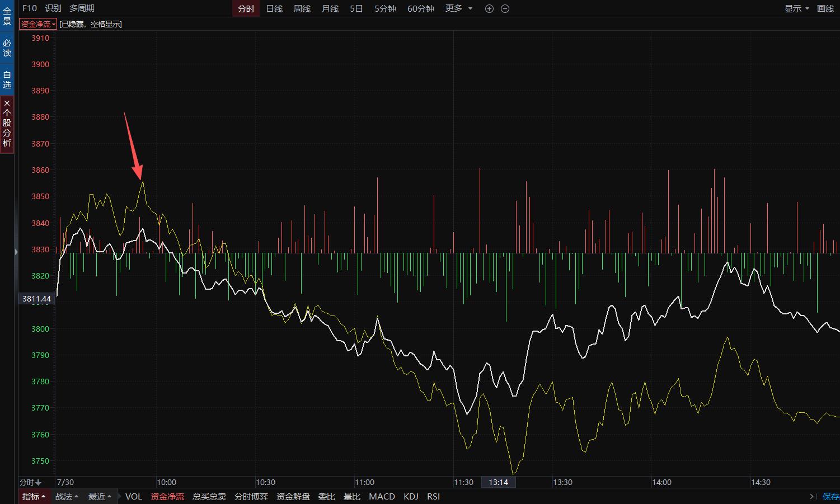Open the 资金净流 indicator dropdown
The image size is (840, 504).
(38, 24)
